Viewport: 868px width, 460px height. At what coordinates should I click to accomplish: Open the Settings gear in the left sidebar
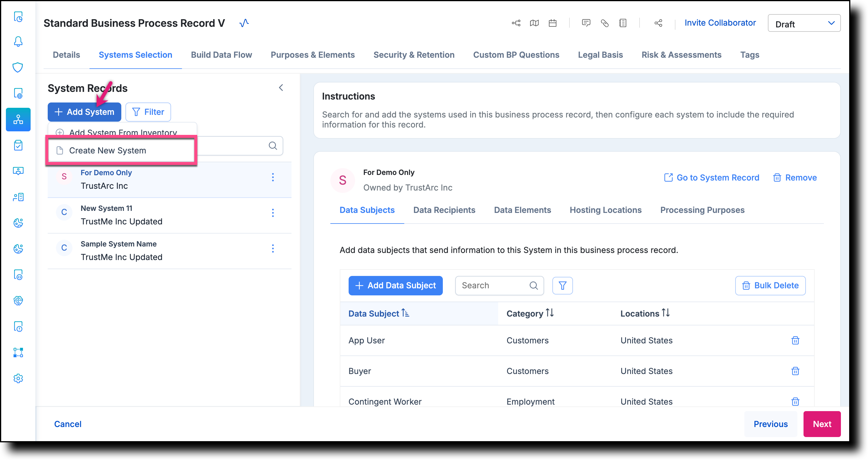point(18,378)
